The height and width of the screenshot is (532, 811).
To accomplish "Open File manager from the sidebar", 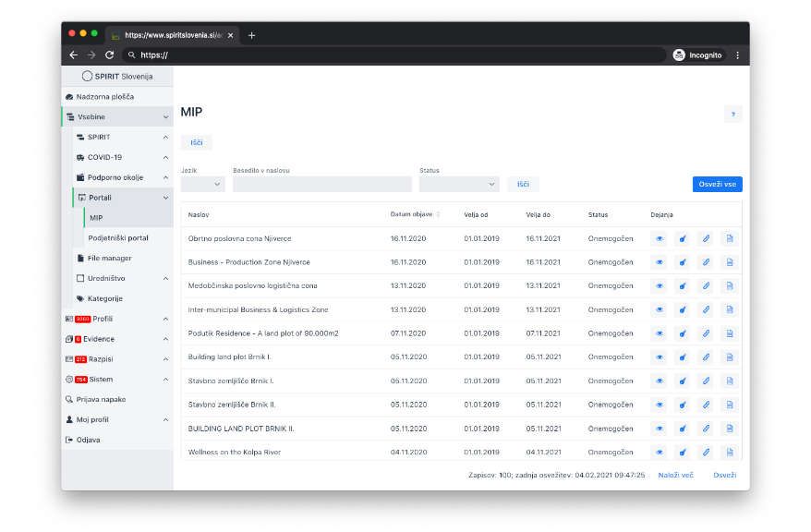I will click(x=109, y=259).
